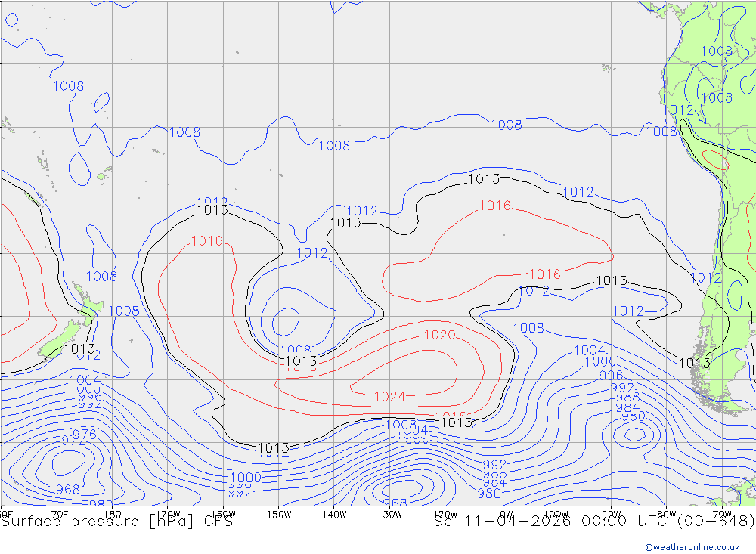
Task: Click the 170W longitude axis label
Action: point(168,515)
